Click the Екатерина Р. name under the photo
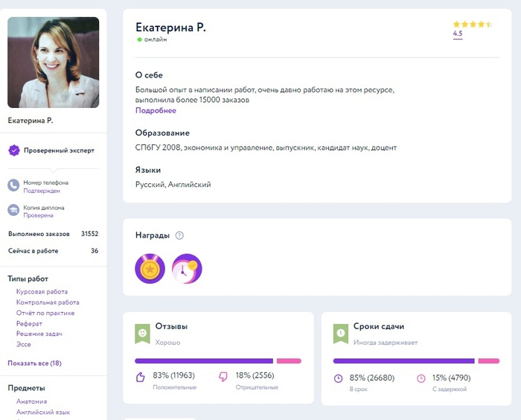521x420 pixels. [31, 121]
